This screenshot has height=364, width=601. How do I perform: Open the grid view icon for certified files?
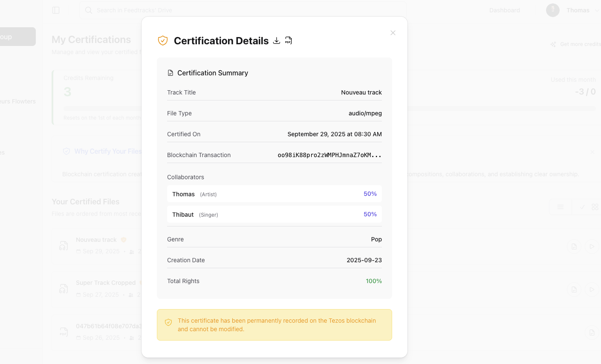tap(595, 207)
